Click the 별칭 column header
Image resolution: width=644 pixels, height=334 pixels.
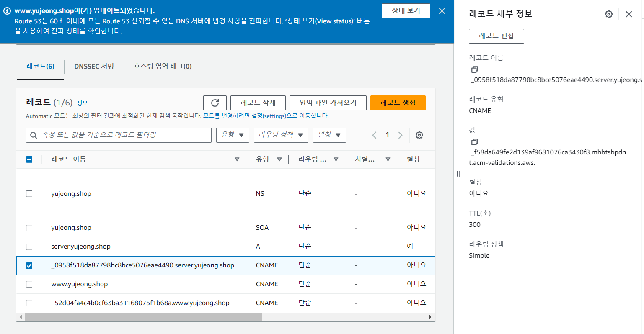tap(413, 159)
